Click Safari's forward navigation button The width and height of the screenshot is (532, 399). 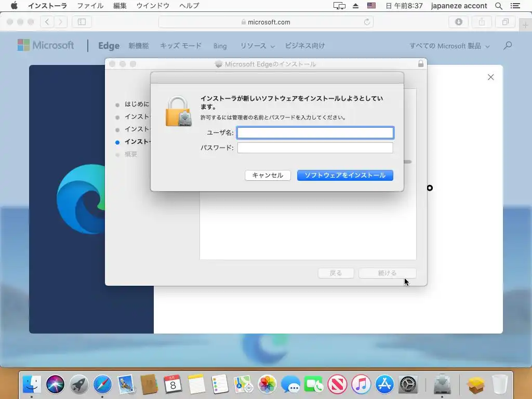[60, 22]
